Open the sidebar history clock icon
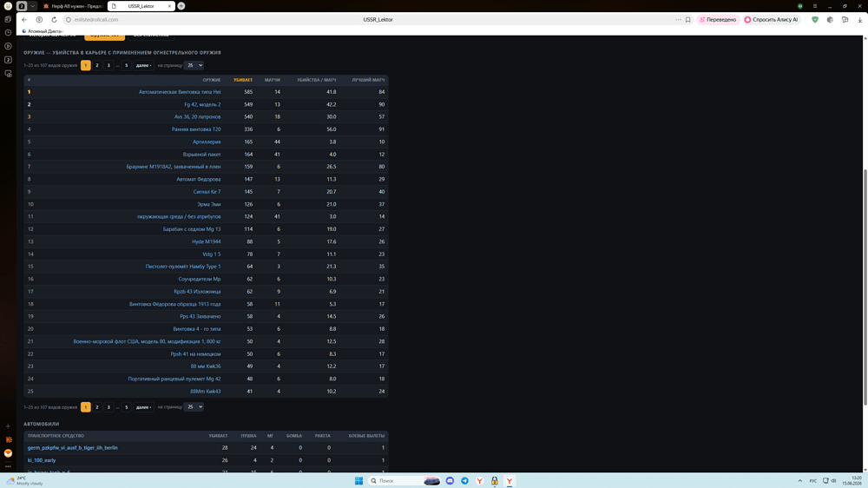Viewport: 868px width, 488px height. (8, 33)
